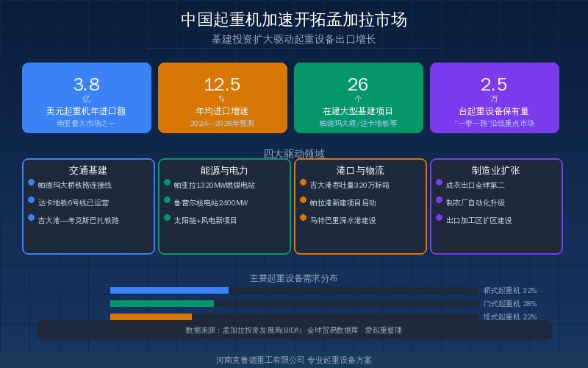Viewport: 588px width, 368px height.
Task: Open the 港口与物流 panel heading
Action: (x=360, y=171)
